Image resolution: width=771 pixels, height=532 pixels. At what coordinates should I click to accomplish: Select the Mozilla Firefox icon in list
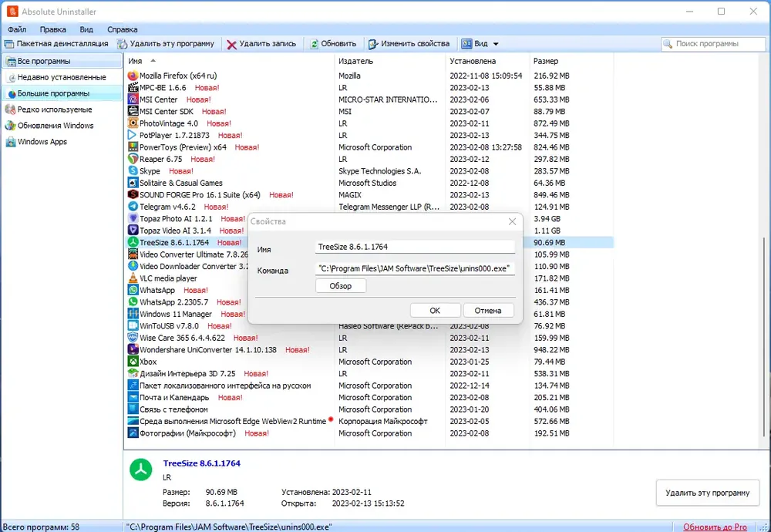point(133,76)
